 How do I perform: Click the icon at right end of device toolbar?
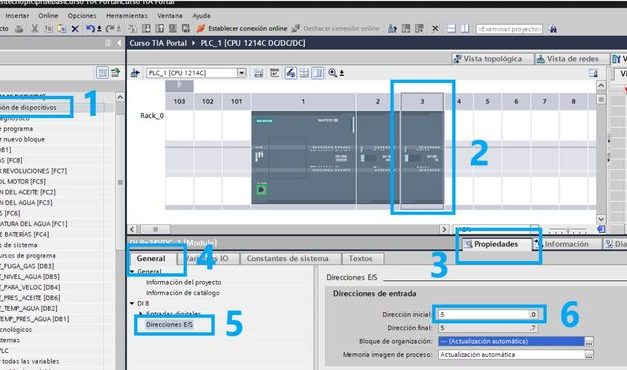pos(593,73)
